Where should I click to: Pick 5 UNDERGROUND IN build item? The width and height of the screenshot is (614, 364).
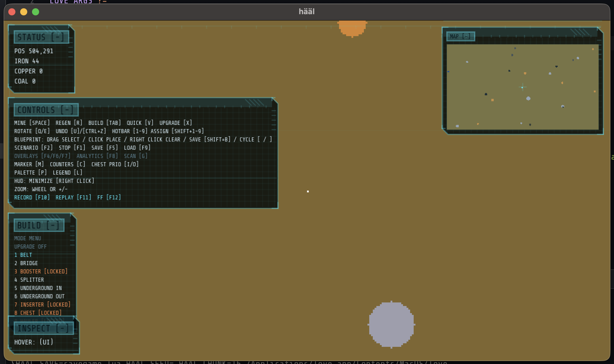click(x=38, y=288)
